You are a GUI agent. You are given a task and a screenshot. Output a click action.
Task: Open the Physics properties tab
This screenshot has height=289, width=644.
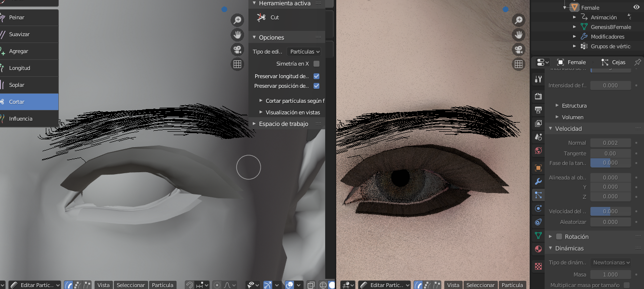[538, 208]
